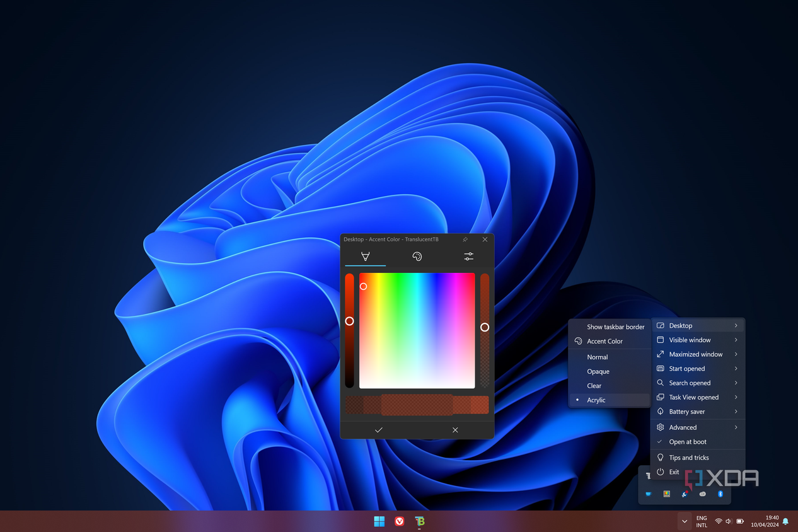Switch the ENG INTL input language
The image size is (798, 532).
(x=702, y=521)
